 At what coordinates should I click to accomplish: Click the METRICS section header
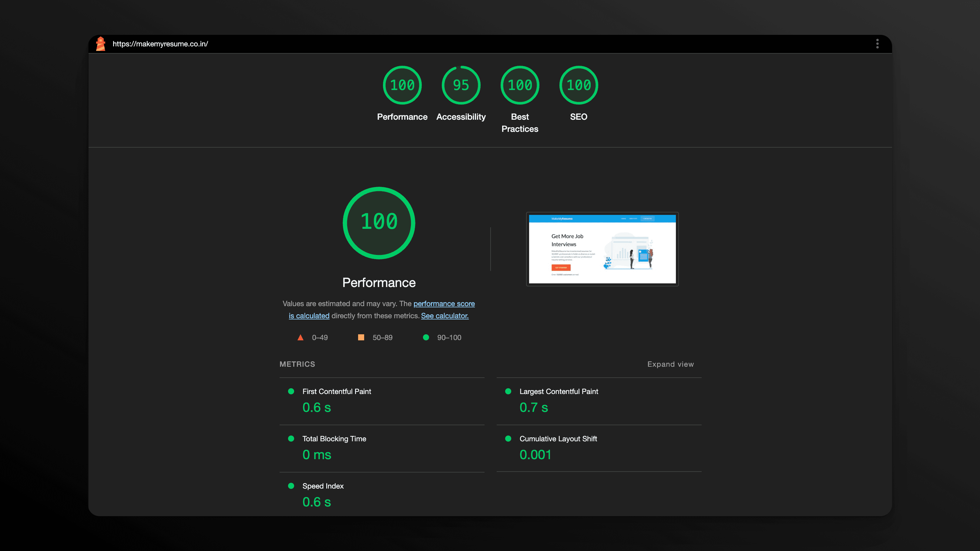[297, 364]
